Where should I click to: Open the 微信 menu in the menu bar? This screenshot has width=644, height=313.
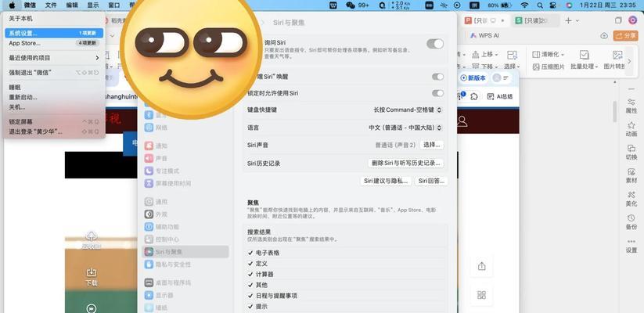[x=30, y=5]
